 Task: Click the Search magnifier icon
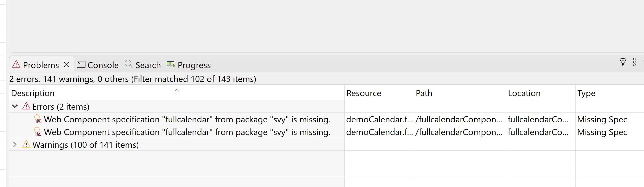point(128,64)
